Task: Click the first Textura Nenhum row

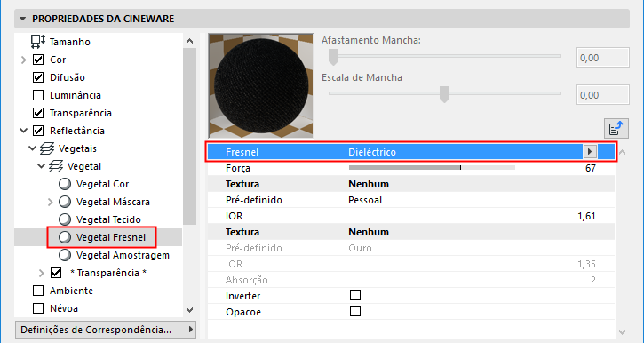Action: coord(411,184)
